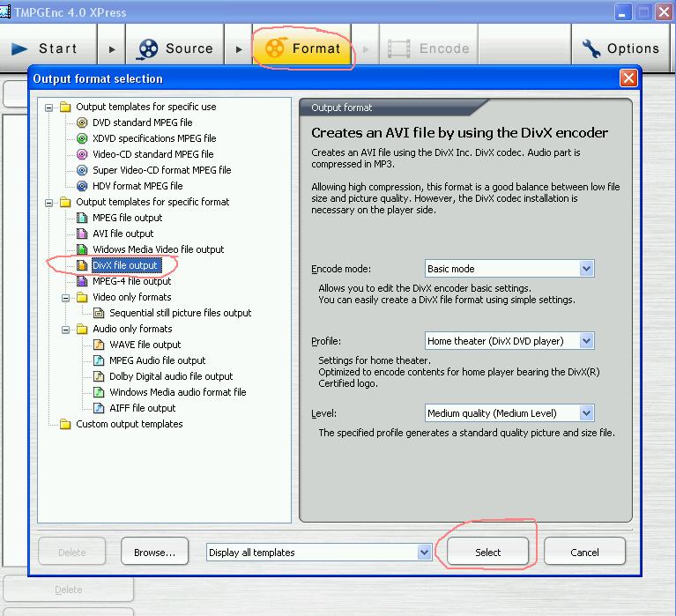Screen dimensions: 676x616
Task: Click the AVI file output page icon
Action: (x=82, y=234)
